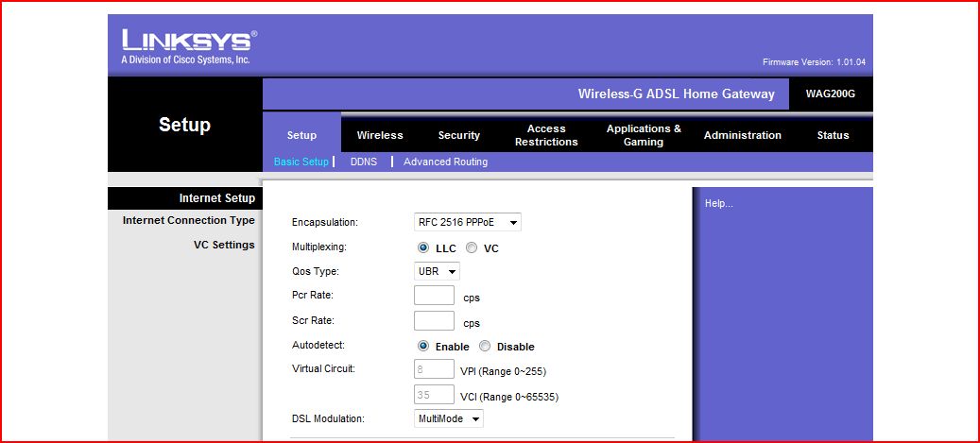Click the Scr Rate input field

434,321
